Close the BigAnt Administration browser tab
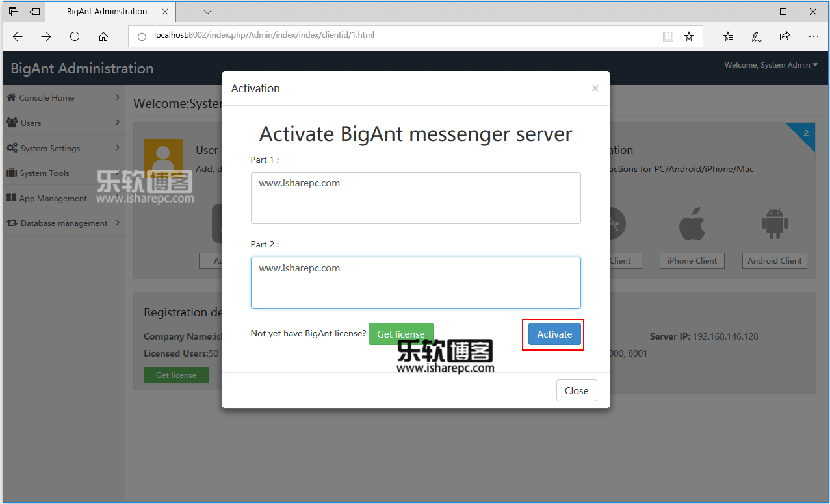 pos(165,12)
